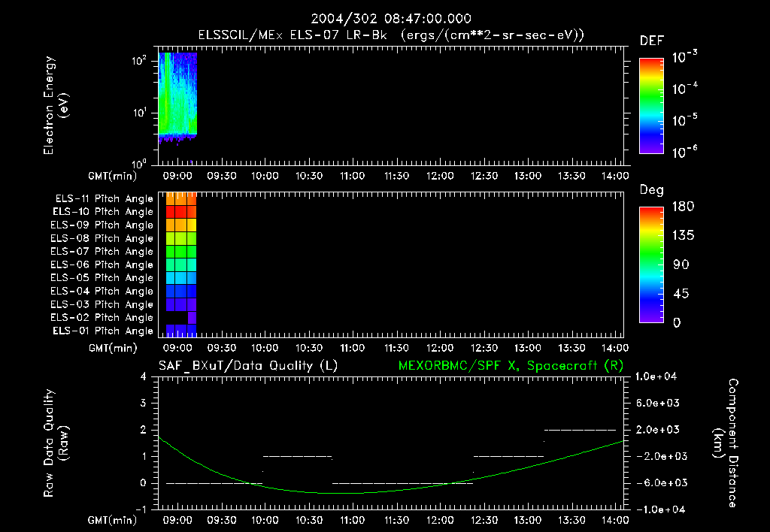Click the ELS-06 Pitch Angle row label
Viewport: 770px width, 532px height.
pyautogui.click(x=102, y=264)
